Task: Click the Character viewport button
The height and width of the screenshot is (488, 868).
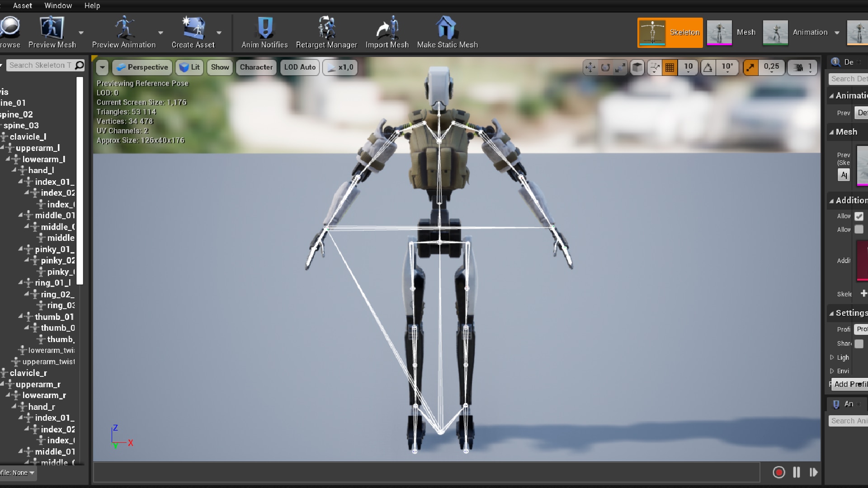Action: [256, 67]
